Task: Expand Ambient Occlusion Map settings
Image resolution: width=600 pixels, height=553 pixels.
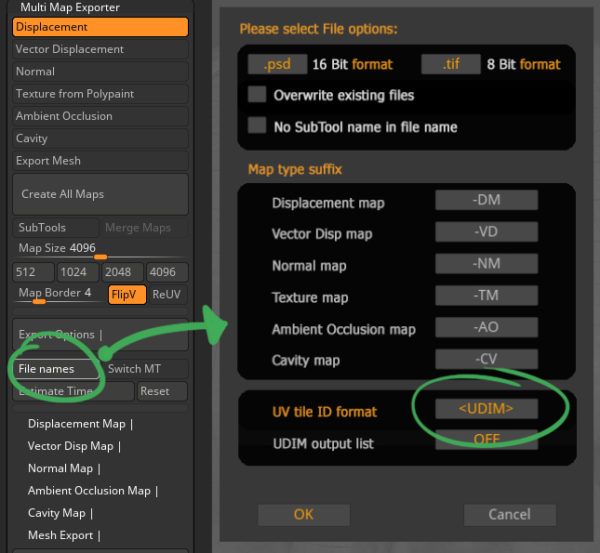Action: click(x=93, y=491)
